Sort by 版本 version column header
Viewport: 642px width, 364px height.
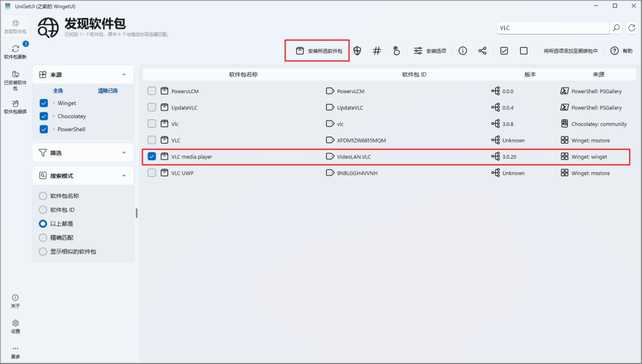click(x=530, y=74)
